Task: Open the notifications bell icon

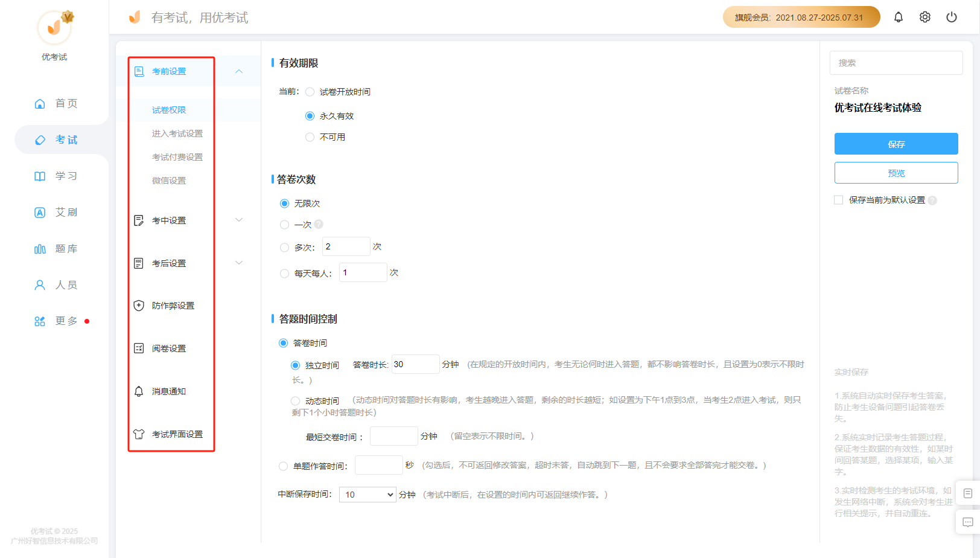Action: pos(899,17)
